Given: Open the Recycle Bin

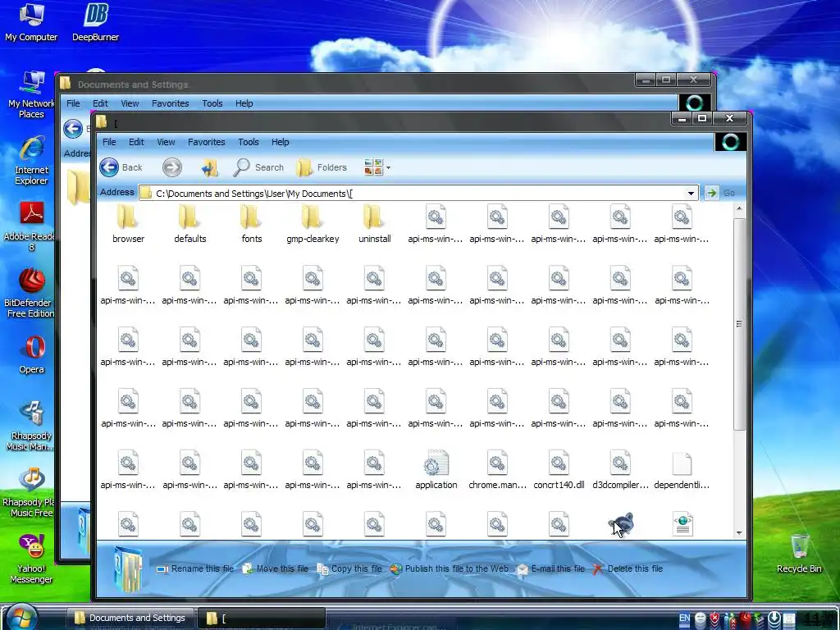Looking at the screenshot, I should coord(799,554).
